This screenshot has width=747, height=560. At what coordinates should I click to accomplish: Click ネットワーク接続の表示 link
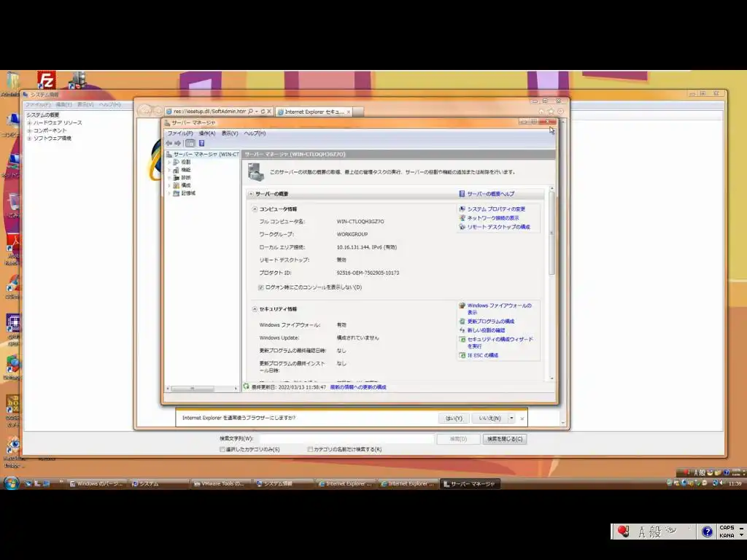[493, 218]
